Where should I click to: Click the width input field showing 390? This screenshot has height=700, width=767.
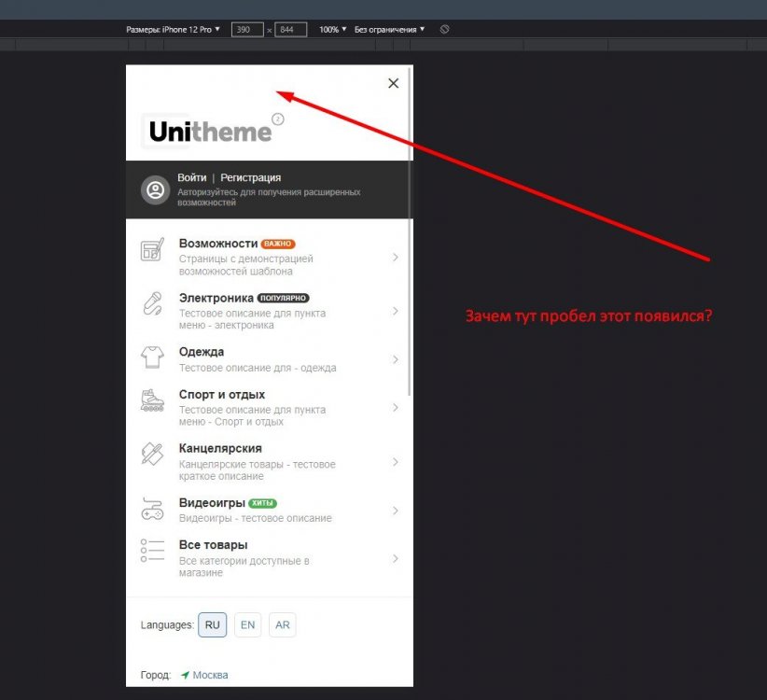tap(249, 29)
